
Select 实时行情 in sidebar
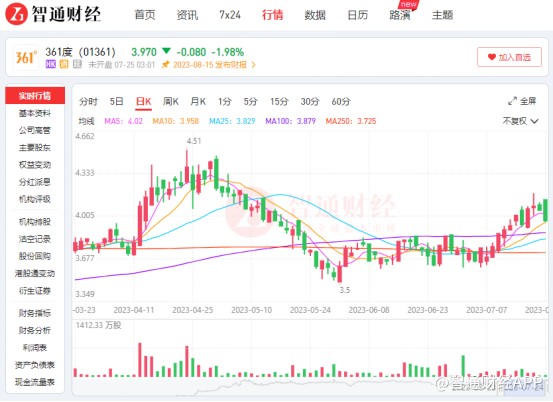pyautogui.click(x=35, y=96)
